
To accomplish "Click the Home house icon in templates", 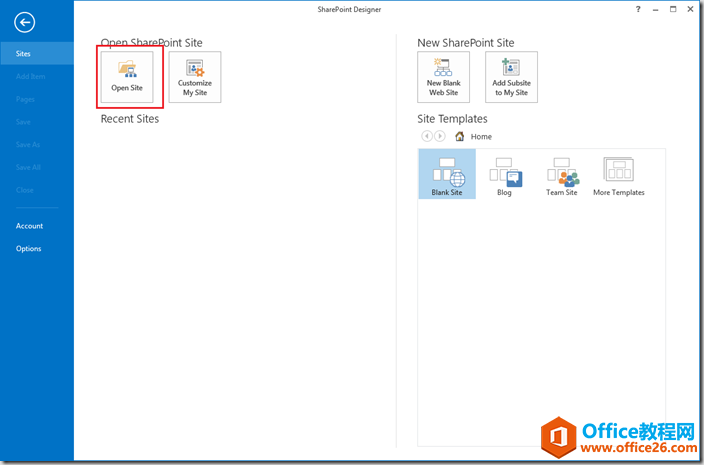I will [x=460, y=136].
